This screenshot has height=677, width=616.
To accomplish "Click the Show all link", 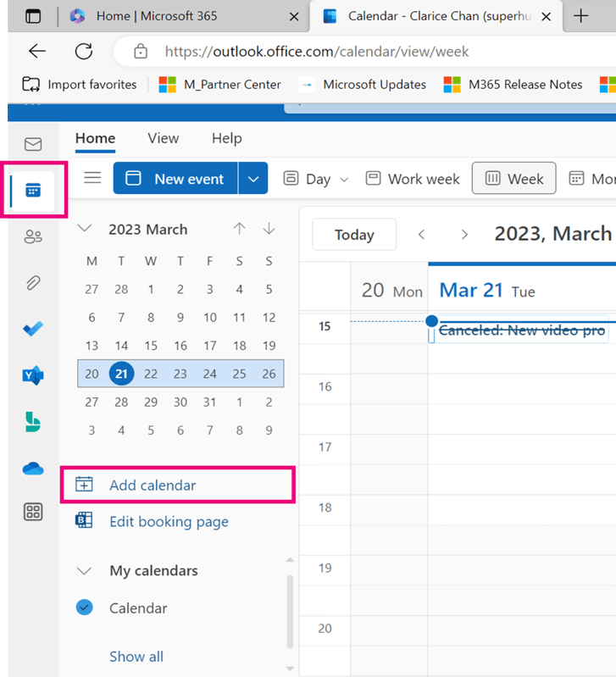I will pos(136,656).
